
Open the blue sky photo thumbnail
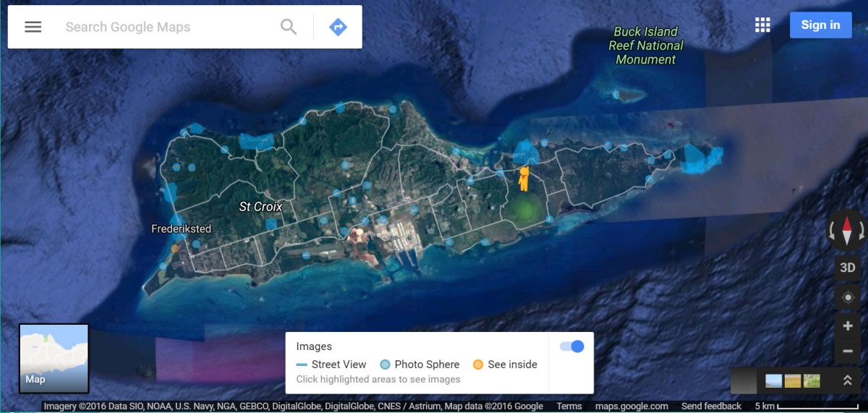[x=773, y=380]
